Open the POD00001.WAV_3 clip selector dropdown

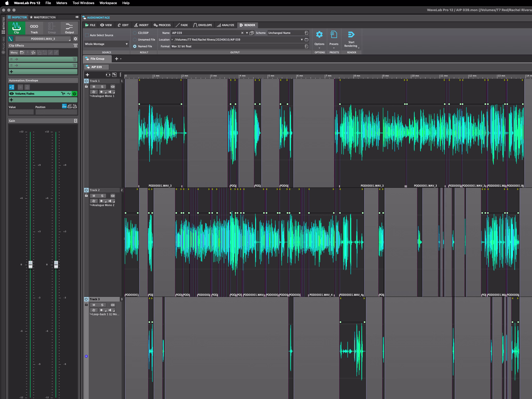point(43,39)
